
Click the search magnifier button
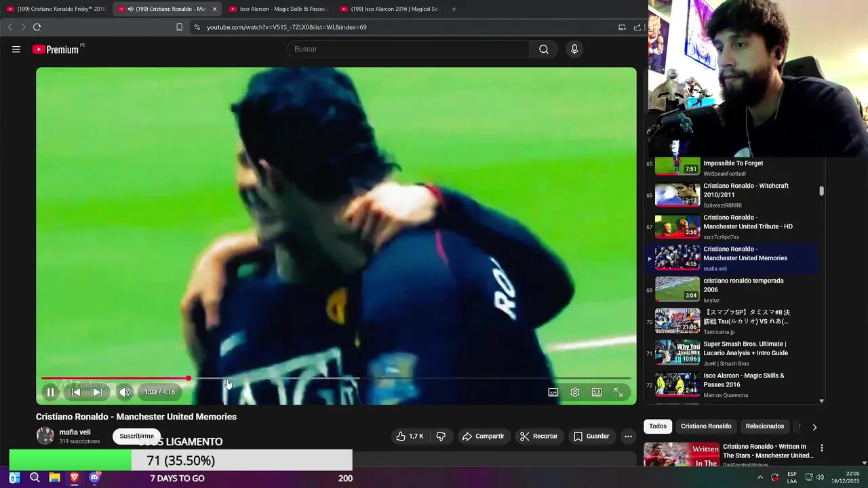pos(544,49)
